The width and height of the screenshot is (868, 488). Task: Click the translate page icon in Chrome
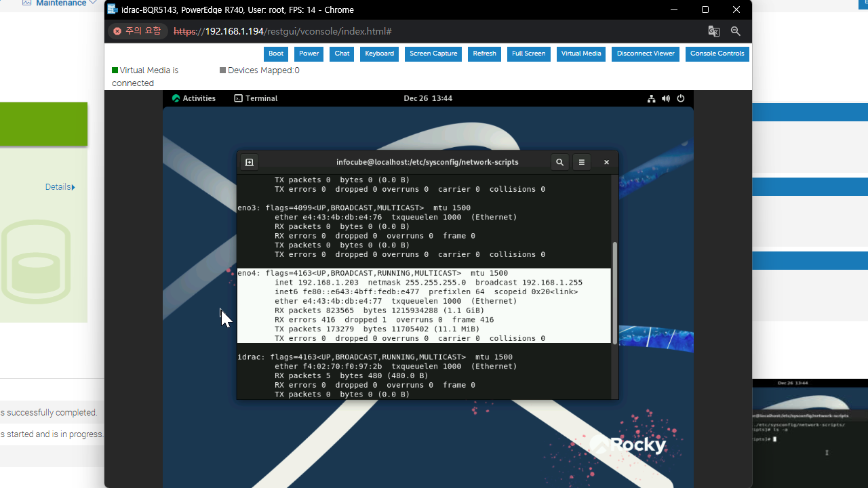(713, 31)
